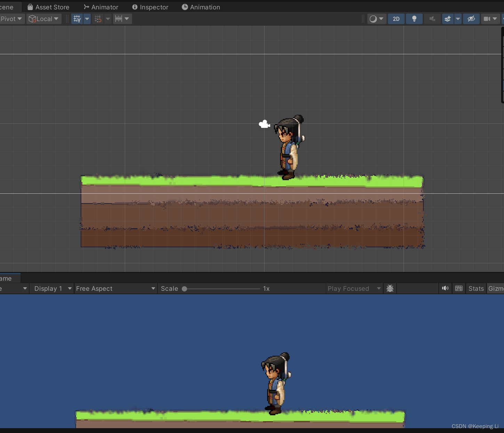Toggle the Stats overlay button
The image size is (504, 433).
(476, 289)
